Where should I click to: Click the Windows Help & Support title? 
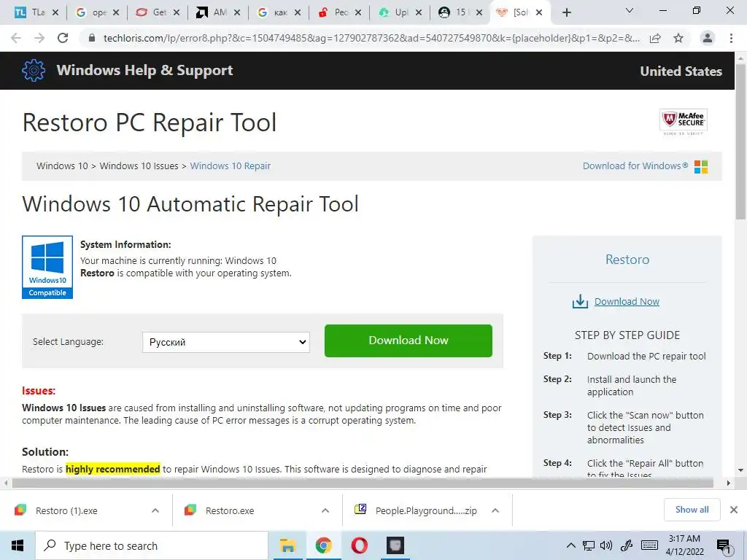[145, 70]
